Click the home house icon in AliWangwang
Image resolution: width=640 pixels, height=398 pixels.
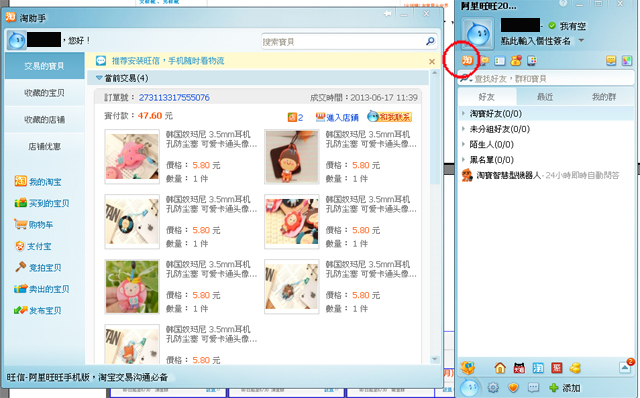click(500, 368)
